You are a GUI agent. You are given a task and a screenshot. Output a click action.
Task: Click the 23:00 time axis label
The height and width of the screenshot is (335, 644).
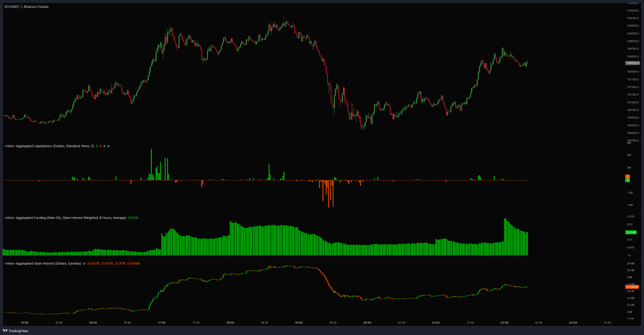click(573, 323)
